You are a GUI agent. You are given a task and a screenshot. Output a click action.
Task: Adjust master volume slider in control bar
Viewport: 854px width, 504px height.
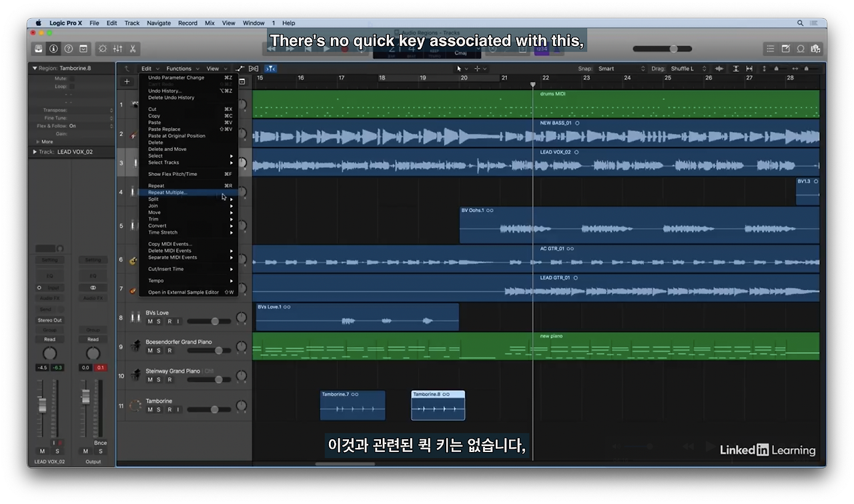[663, 49]
